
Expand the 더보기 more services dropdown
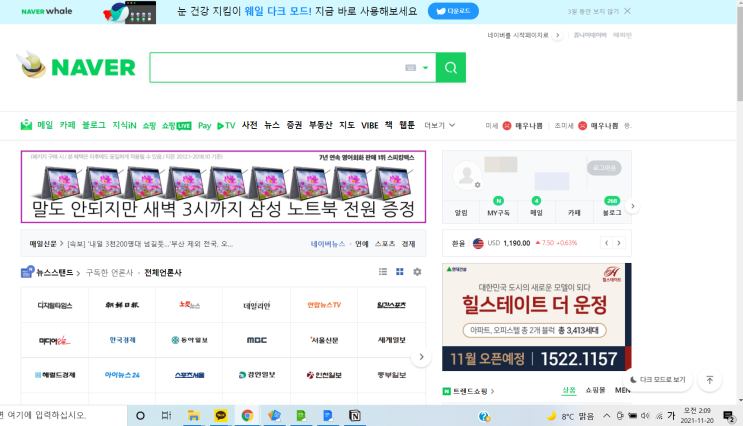click(439, 126)
